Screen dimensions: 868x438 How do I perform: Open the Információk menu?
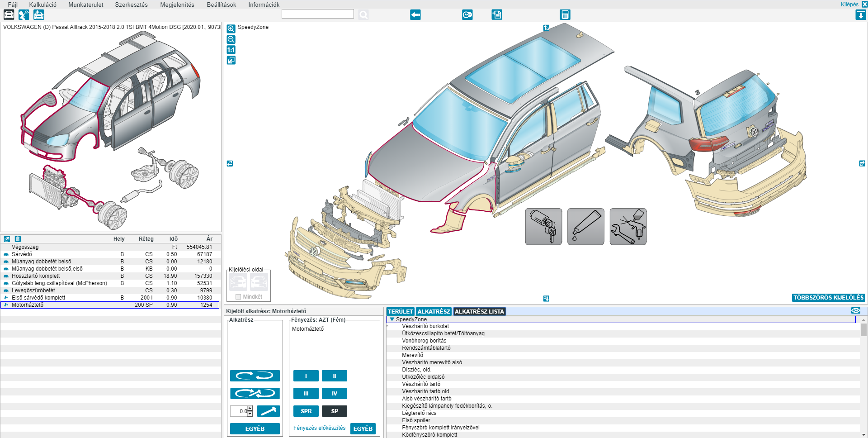click(x=264, y=5)
